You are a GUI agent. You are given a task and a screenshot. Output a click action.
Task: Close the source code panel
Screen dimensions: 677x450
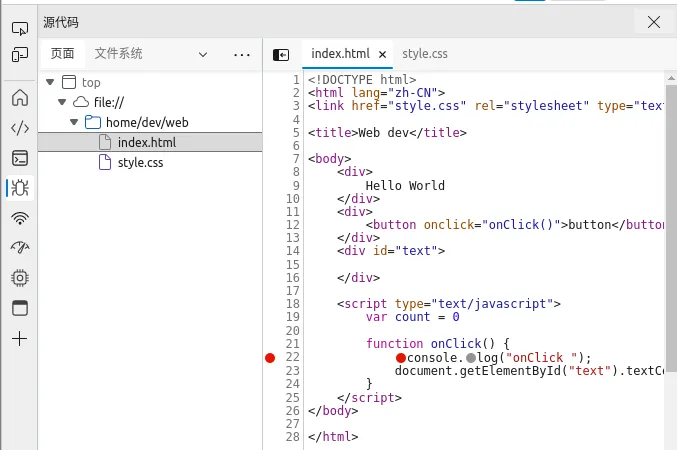coord(654,22)
